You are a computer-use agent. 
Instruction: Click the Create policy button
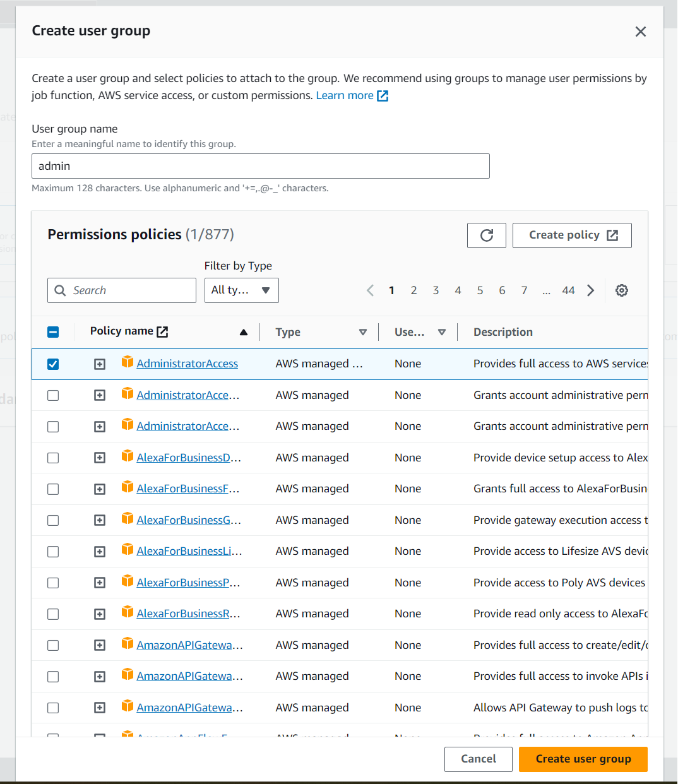pos(572,235)
